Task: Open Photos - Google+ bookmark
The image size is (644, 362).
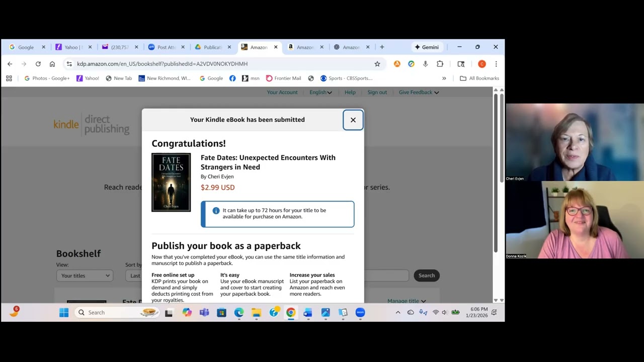Action: click(47, 78)
